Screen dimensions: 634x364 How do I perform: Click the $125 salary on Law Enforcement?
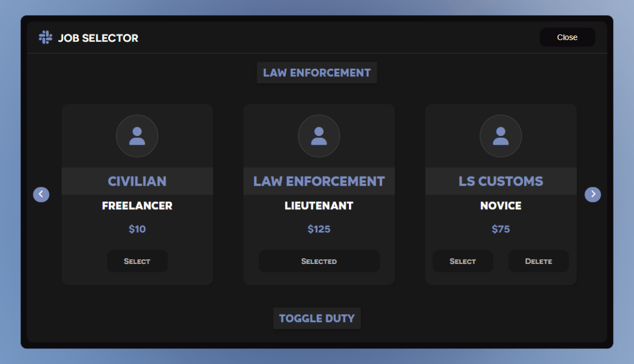[319, 229]
